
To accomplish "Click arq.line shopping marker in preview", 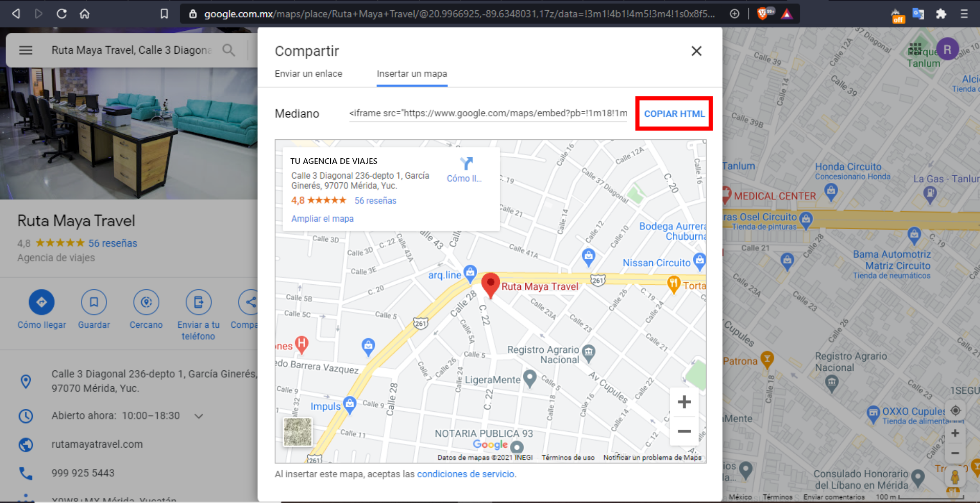I will (470, 273).
